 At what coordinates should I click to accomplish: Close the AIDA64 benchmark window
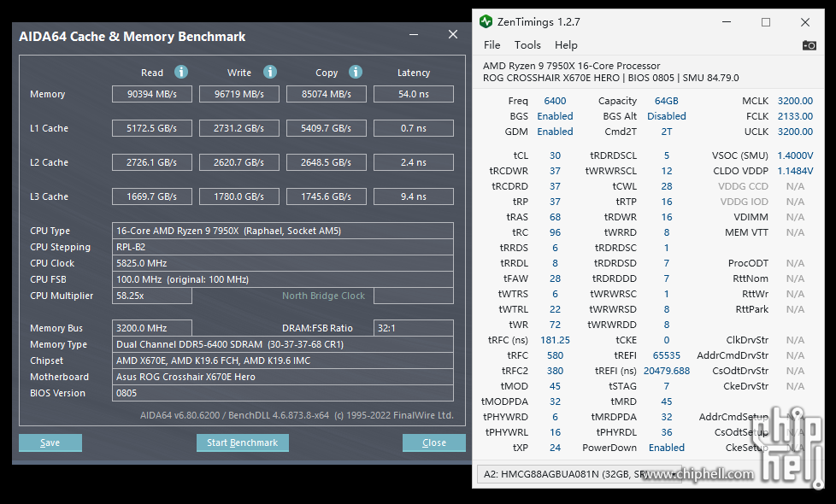coord(453,35)
